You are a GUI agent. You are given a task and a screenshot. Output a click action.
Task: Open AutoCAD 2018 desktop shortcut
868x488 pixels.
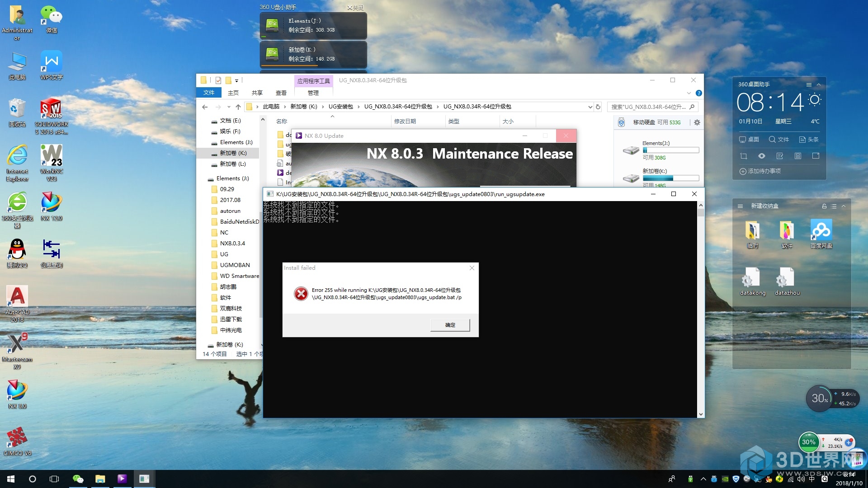[17, 304]
